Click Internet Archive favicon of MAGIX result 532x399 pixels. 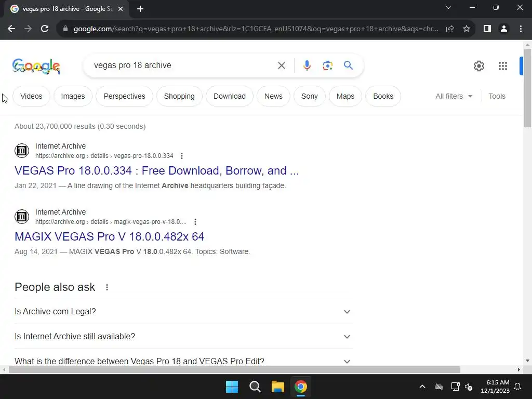point(22,217)
